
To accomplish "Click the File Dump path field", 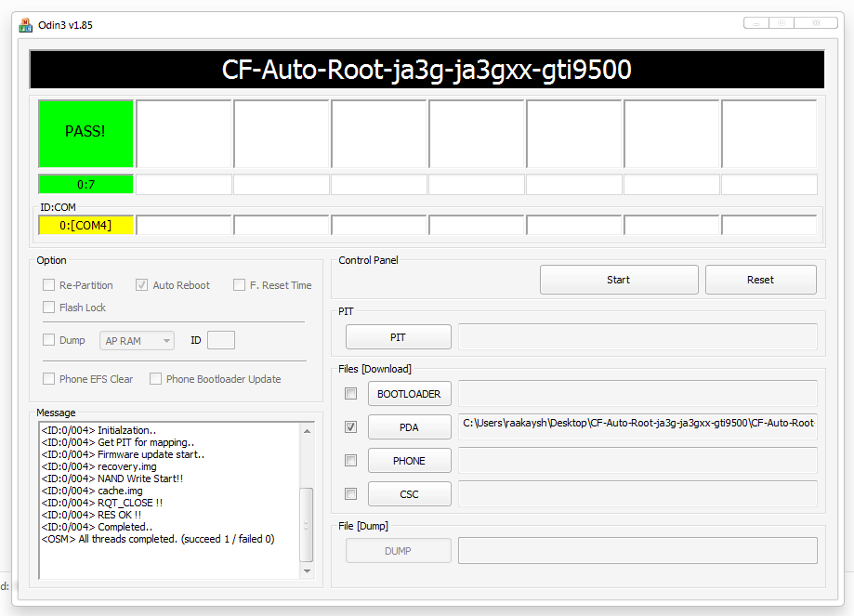I will [637, 551].
